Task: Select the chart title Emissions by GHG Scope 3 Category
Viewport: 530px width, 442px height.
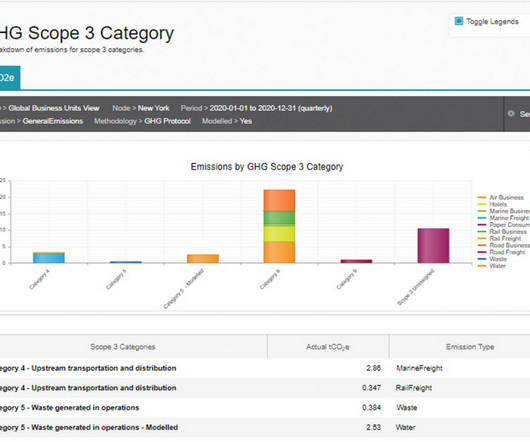Action: (x=267, y=167)
